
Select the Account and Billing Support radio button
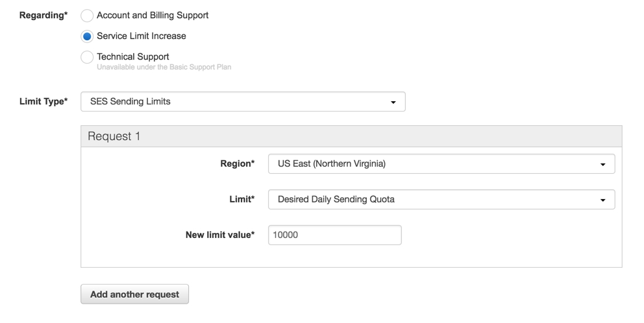tap(86, 15)
